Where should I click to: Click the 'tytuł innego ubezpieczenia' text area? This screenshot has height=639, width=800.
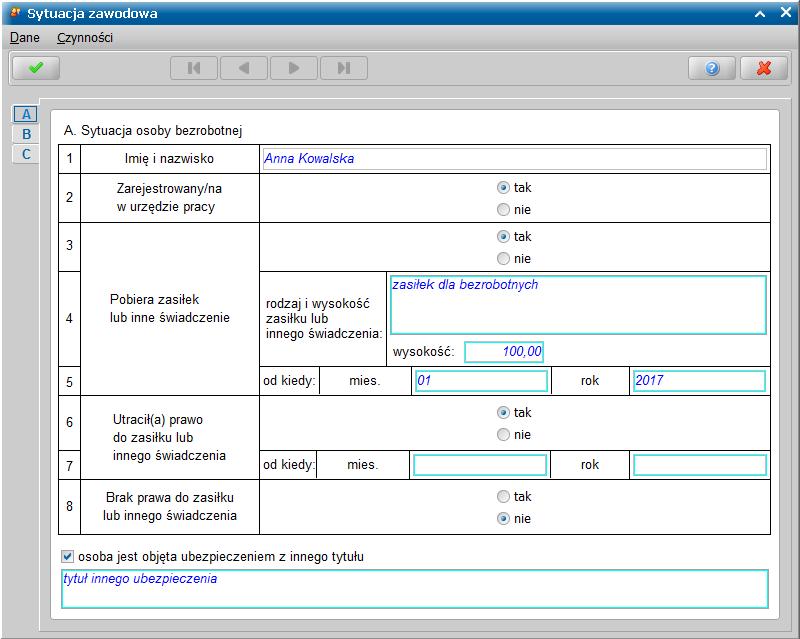coord(414,589)
